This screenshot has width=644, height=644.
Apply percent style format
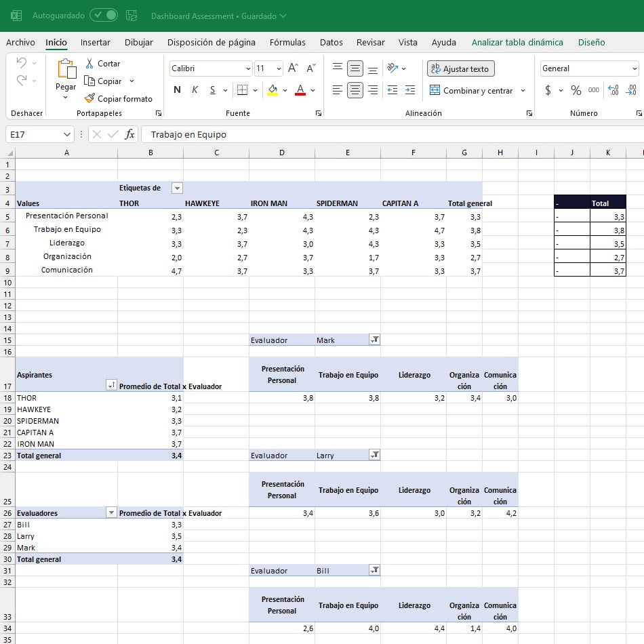tap(576, 90)
